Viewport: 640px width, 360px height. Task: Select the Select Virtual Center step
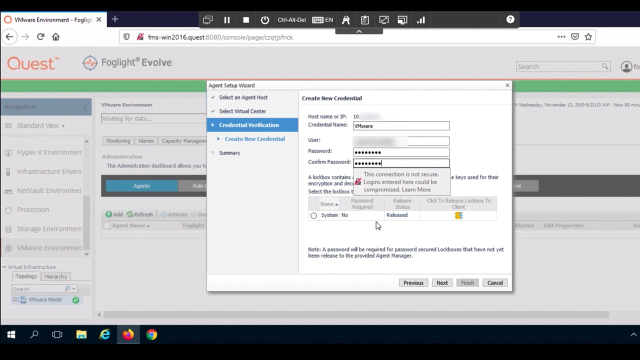(242, 111)
